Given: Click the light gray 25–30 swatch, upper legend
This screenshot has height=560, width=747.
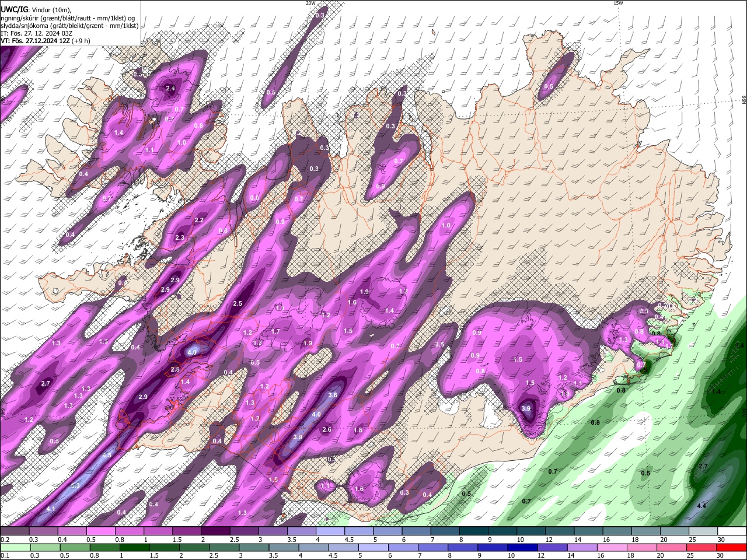Looking at the screenshot, I should (704, 531).
